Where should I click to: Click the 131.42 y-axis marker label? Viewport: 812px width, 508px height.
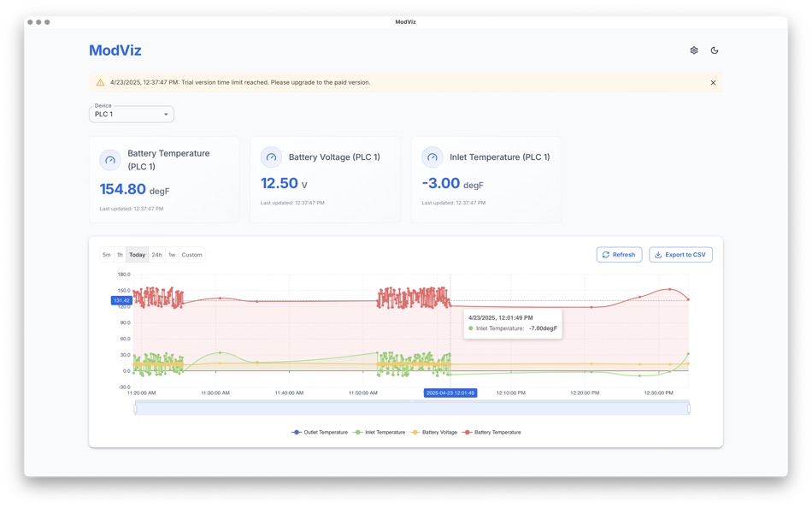tap(121, 301)
